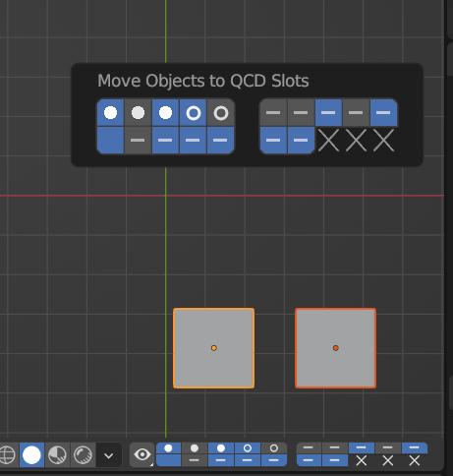
Task: Move objects to ring-marked slot 4 in popup
Action: (x=193, y=112)
